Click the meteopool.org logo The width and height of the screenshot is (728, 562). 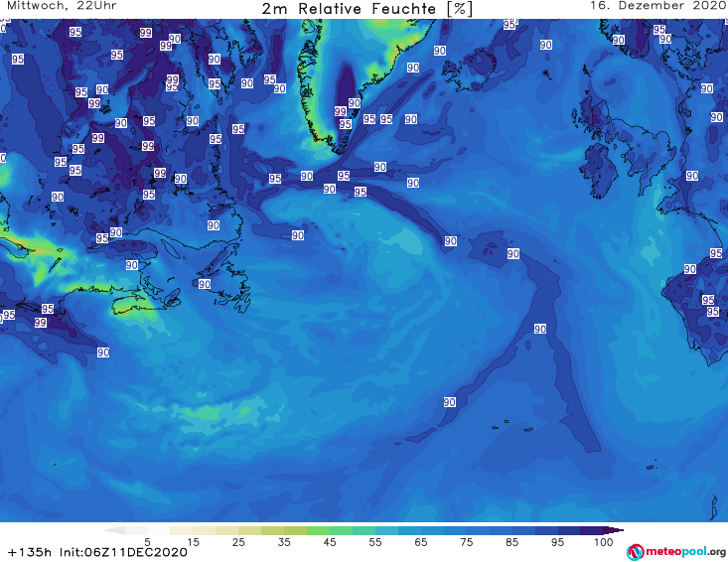point(676,552)
